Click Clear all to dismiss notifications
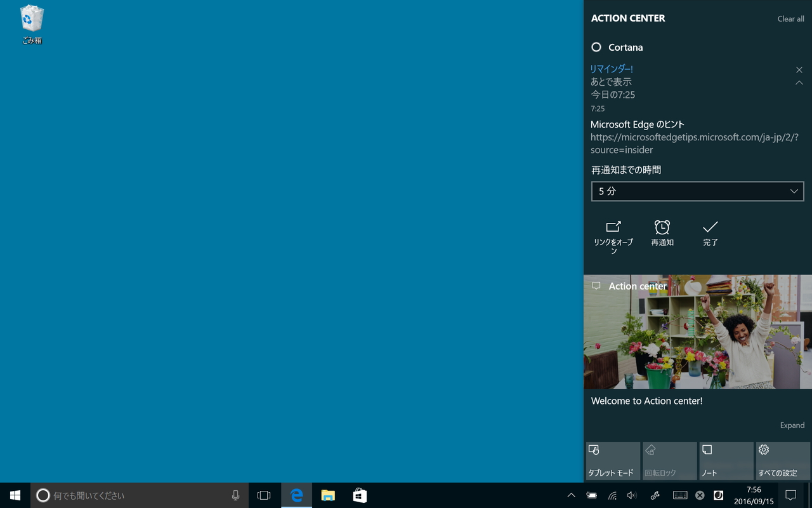Screen dimensions: 812x508 pyautogui.click(x=790, y=18)
